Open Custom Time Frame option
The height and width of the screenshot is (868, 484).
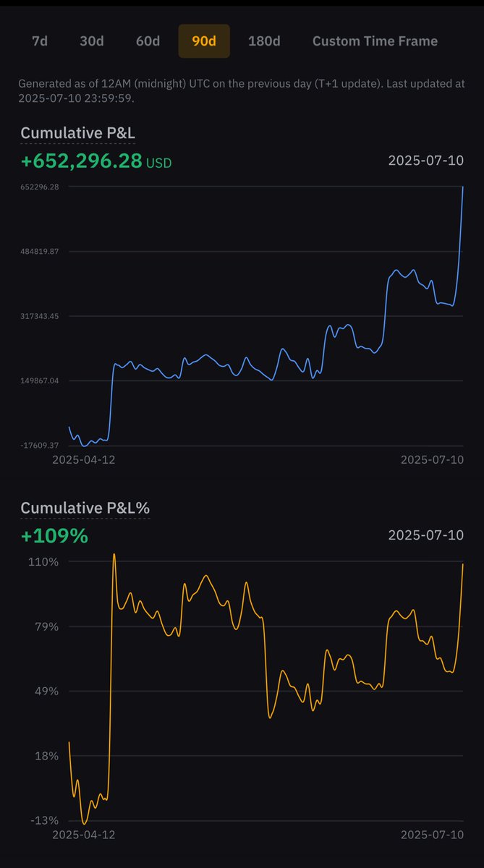(x=375, y=41)
